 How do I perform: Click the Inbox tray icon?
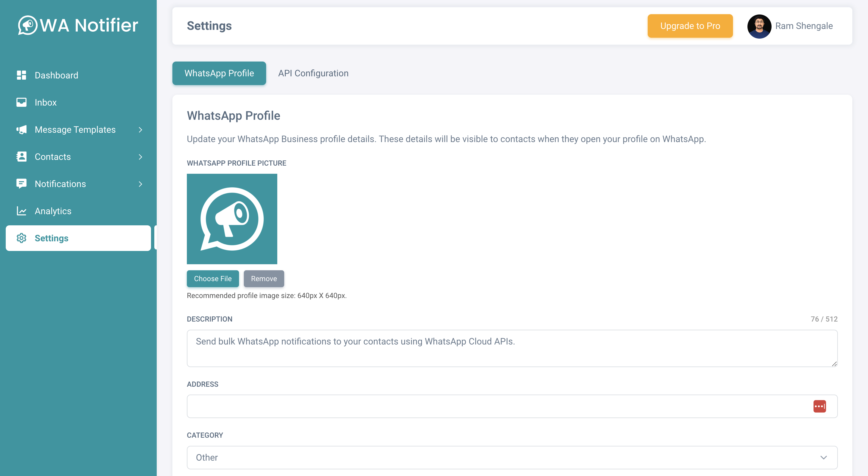pos(22,102)
